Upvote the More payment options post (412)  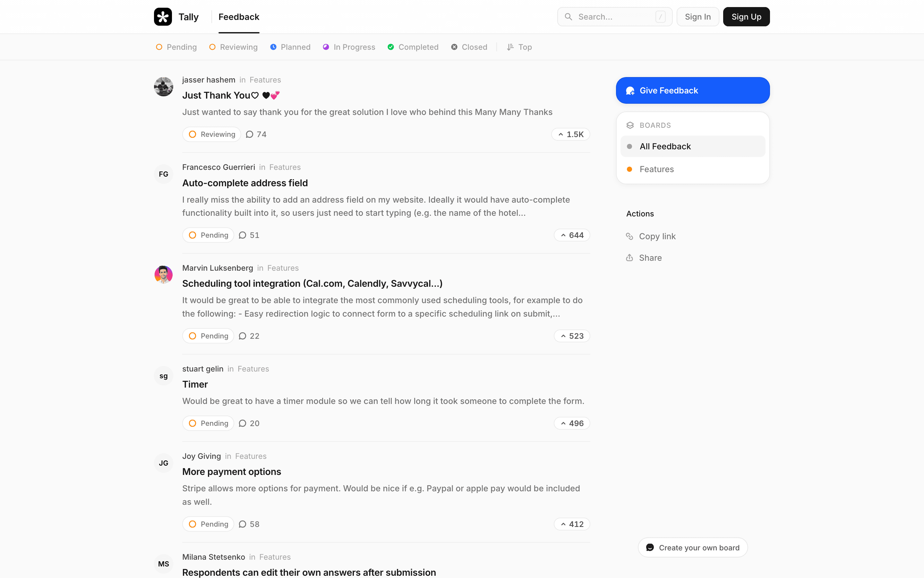[572, 524]
